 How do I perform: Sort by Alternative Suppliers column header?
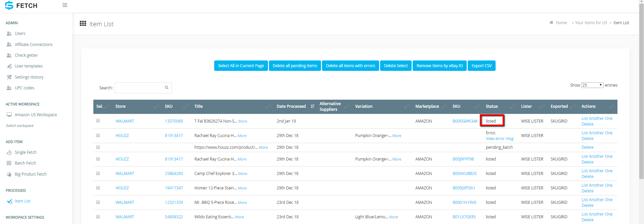click(334, 106)
